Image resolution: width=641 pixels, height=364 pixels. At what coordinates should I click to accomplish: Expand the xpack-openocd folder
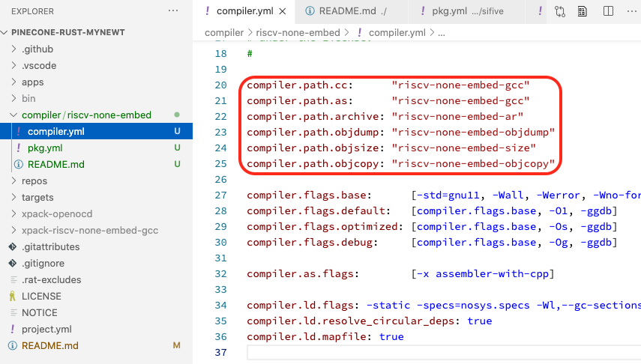click(14, 214)
